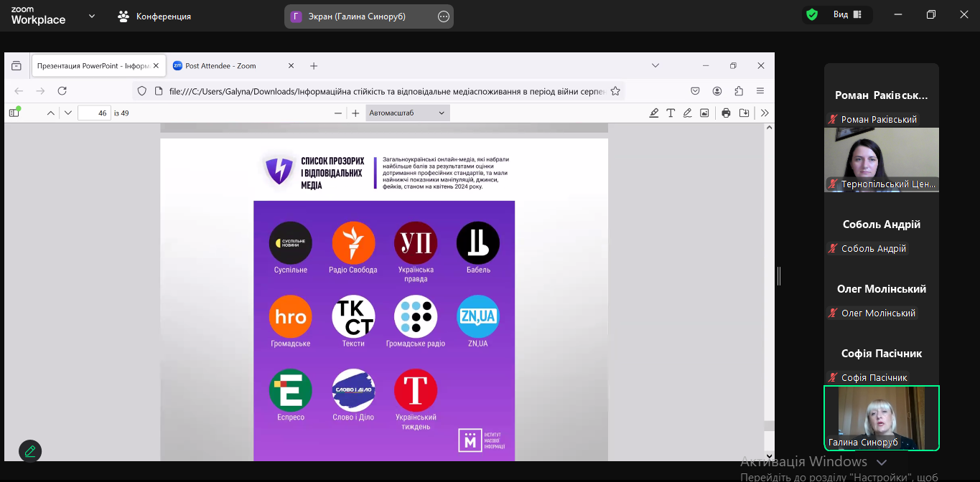The image size is (980, 482).
Task: Click Firefox View icon in shared browser
Action: point(17,65)
